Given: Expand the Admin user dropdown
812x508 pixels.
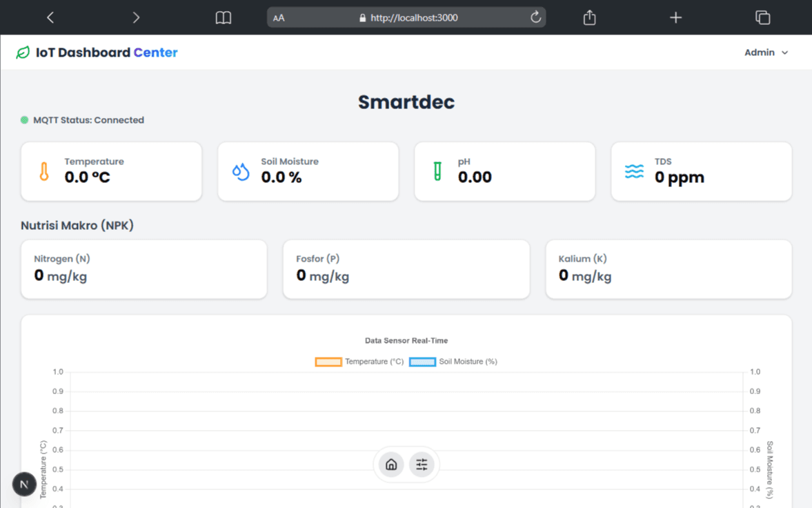Looking at the screenshot, I should 766,52.
